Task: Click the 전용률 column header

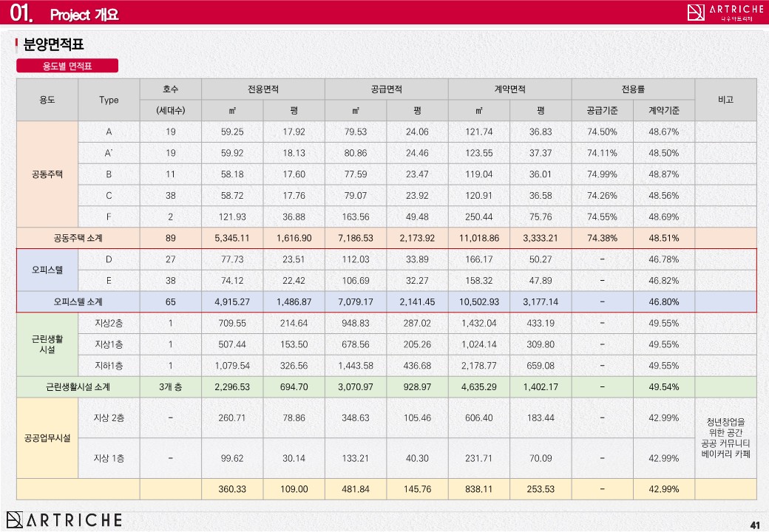Action: [x=633, y=89]
